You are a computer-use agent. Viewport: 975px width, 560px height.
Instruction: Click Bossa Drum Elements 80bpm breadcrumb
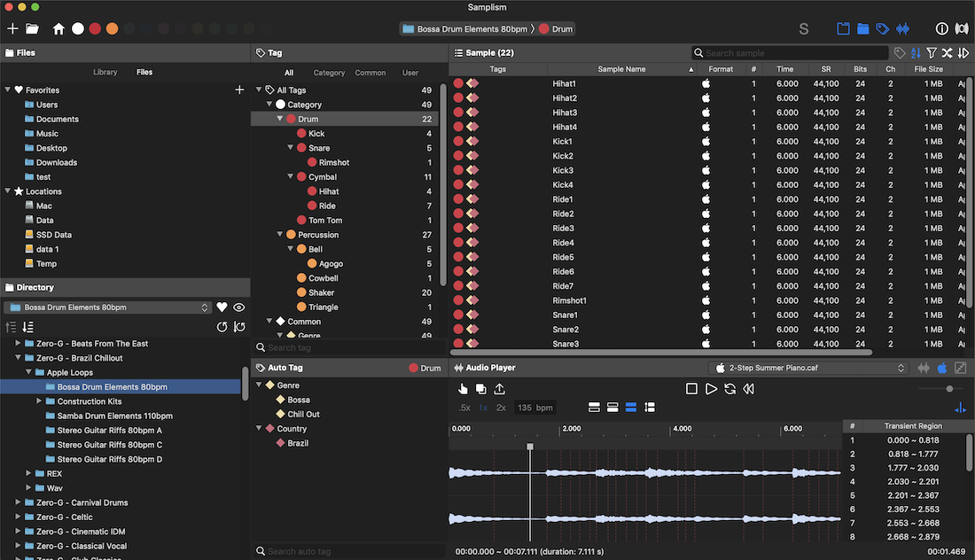(x=465, y=29)
